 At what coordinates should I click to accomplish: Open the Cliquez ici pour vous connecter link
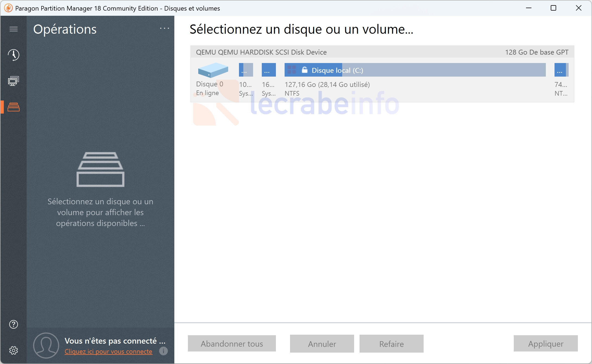(108, 351)
